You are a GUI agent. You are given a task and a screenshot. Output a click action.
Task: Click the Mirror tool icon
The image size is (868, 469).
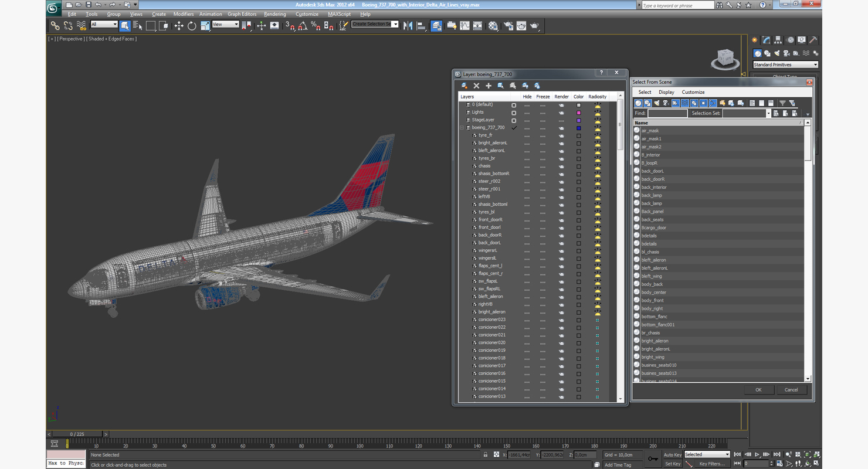tap(408, 26)
